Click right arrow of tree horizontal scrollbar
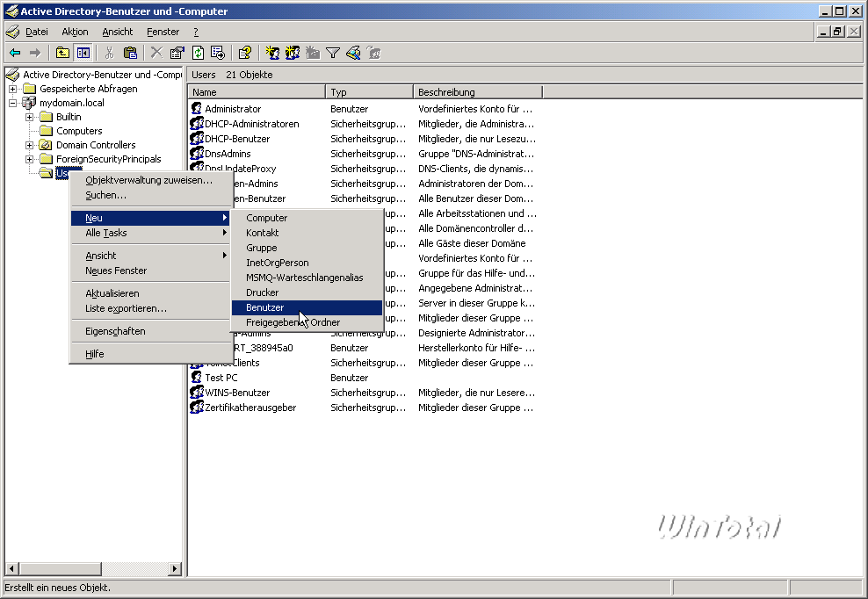Viewport: 868px width, 599px height. click(x=174, y=568)
